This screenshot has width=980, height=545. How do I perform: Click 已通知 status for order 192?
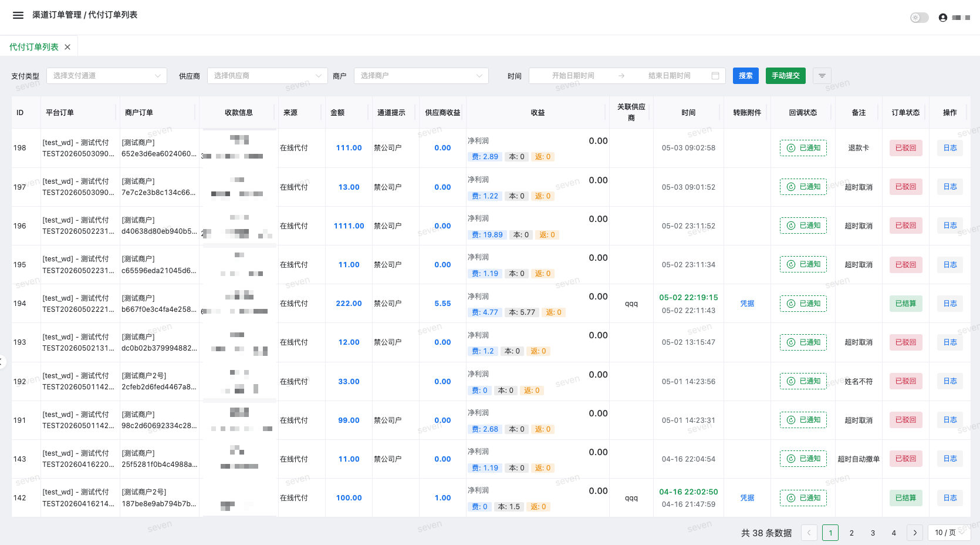tap(803, 381)
